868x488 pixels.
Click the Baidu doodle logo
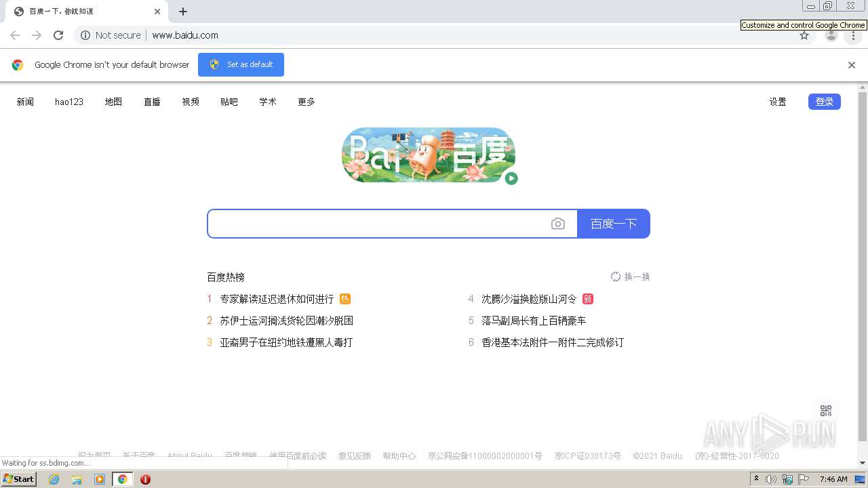428,155
